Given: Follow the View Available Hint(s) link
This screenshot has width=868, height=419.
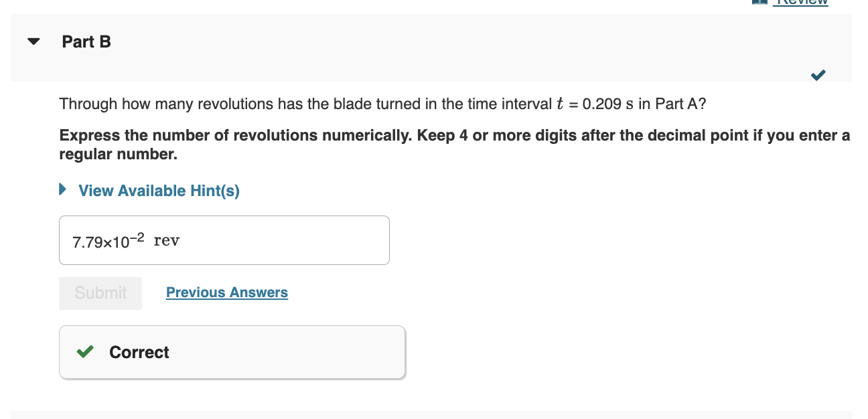Looking at the screenshot, I should pos(157,190).
